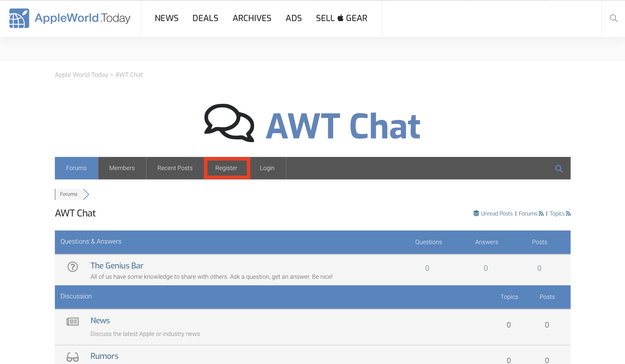625x364 pixels.
Task: Click Genius Bar posts count 0
Action: coord(539,268)
